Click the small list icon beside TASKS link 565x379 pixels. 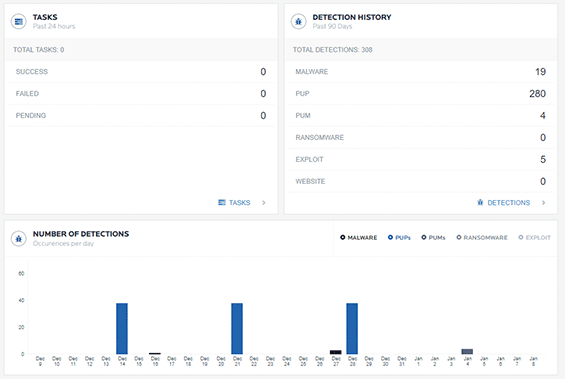pos(222,202)
